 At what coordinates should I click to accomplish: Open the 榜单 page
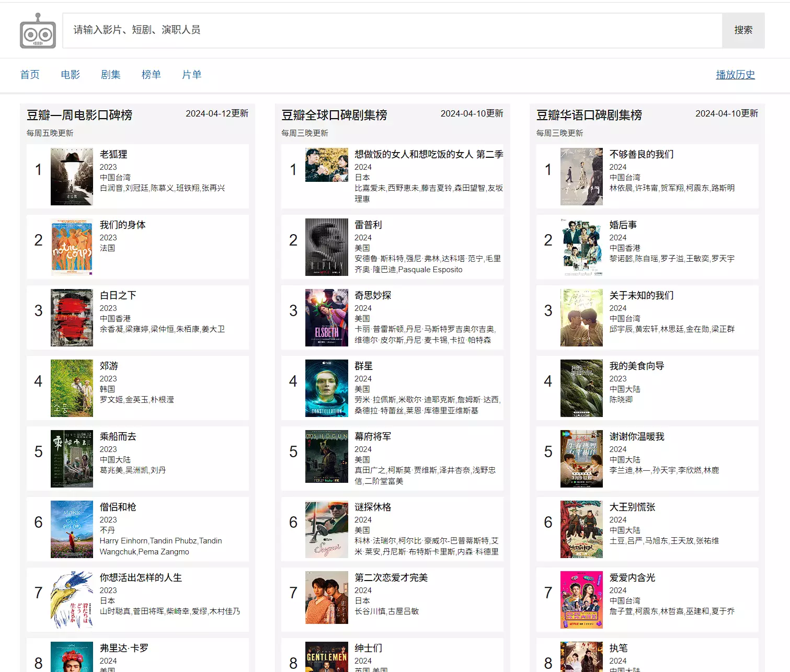pos(151,75)
